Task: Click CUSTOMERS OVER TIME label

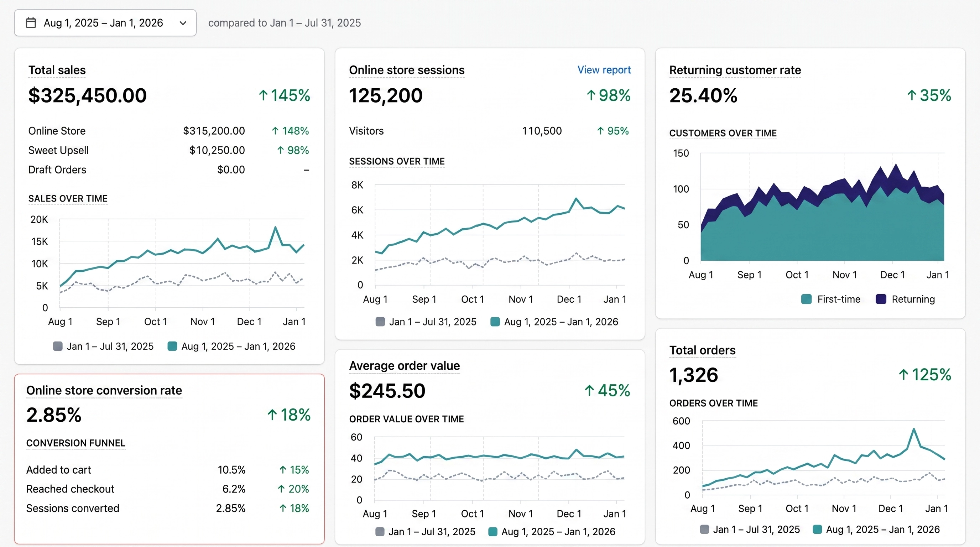Action: (x=723, y=133)
